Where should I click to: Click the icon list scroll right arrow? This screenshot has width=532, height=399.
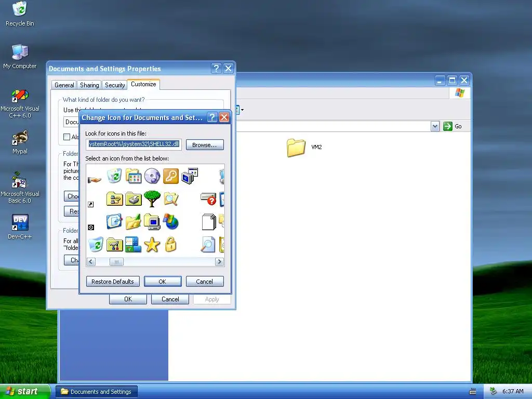click(219, 262)
